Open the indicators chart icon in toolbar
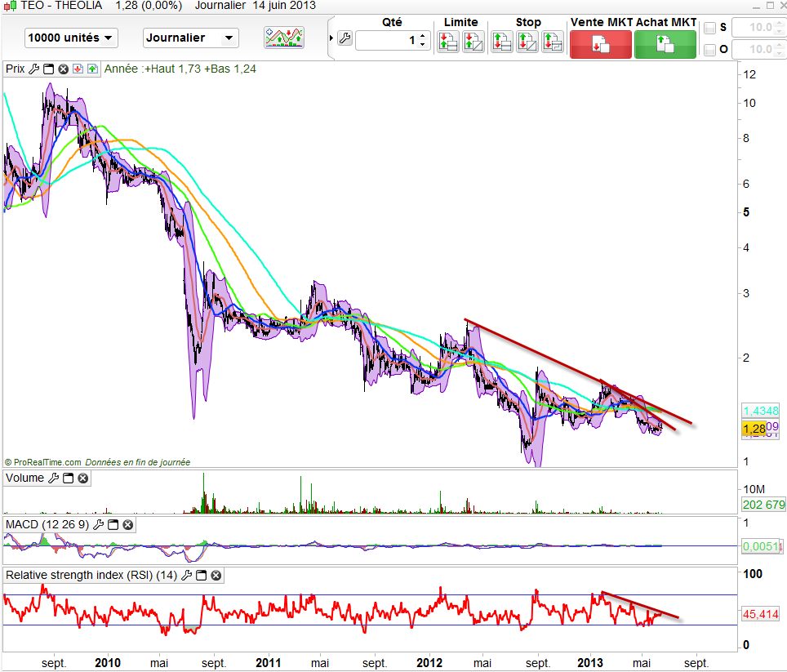 point(284,38)
